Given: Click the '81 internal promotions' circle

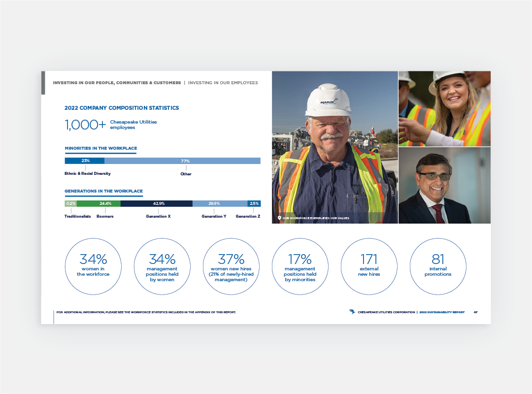Looking at the screenshot, I should point(438,266).
